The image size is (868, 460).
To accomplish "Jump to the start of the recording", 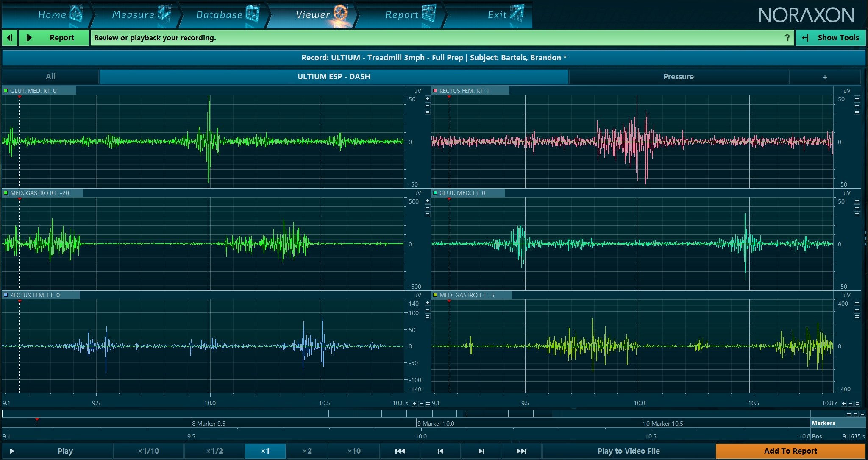I will click(400, 451).
